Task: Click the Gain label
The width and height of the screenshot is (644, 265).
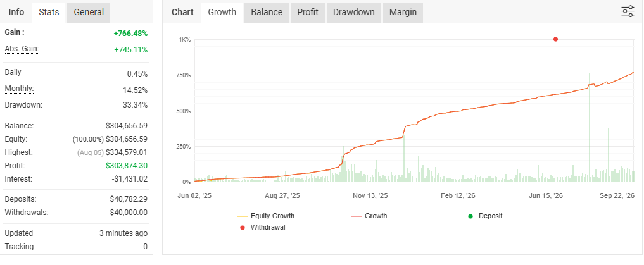Action: [x=15, y=32]
